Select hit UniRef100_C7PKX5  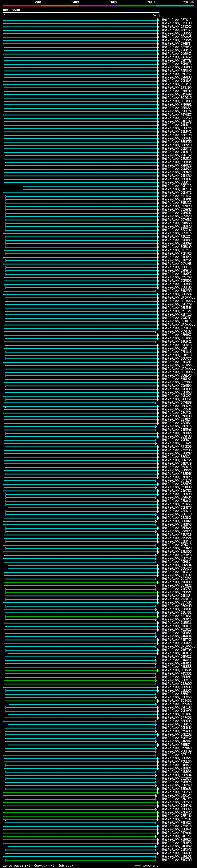(176, 433)
